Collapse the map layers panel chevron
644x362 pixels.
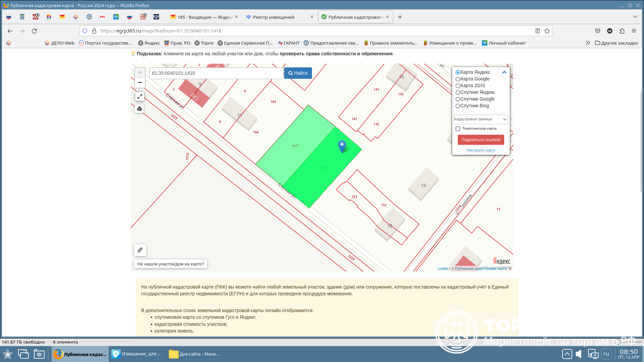504,72
